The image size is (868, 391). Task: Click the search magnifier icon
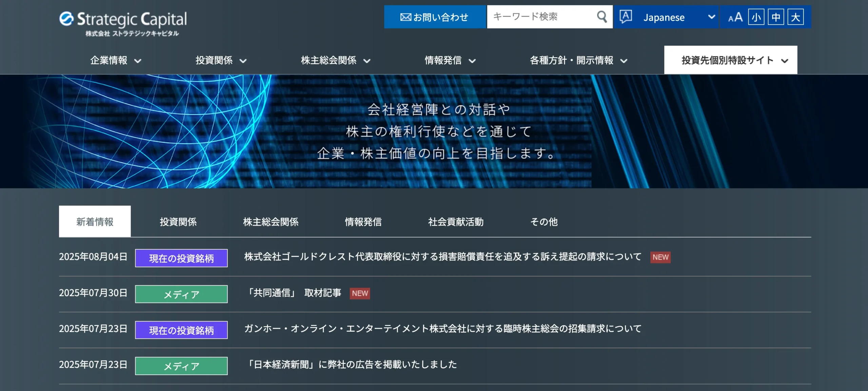coord(601,17)
